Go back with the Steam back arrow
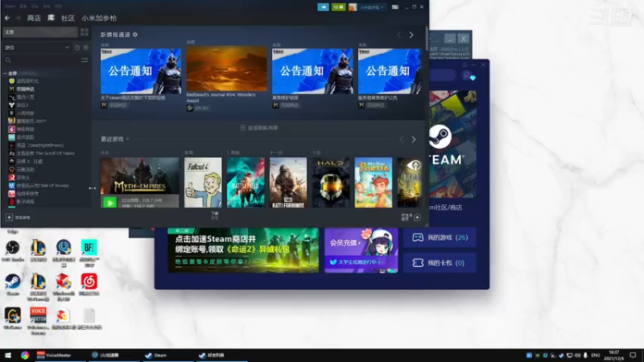The height and width of the screenshot is (362, 644). click(x=7, y=18)
